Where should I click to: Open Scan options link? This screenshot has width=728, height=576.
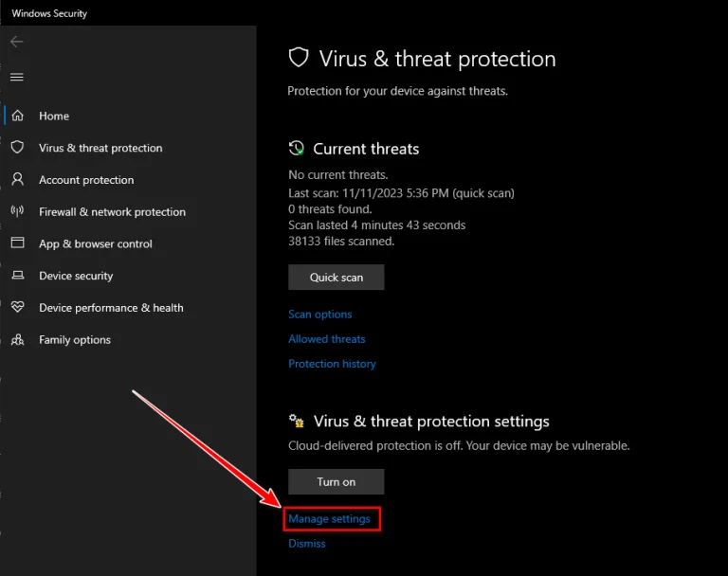pos(319,315)
